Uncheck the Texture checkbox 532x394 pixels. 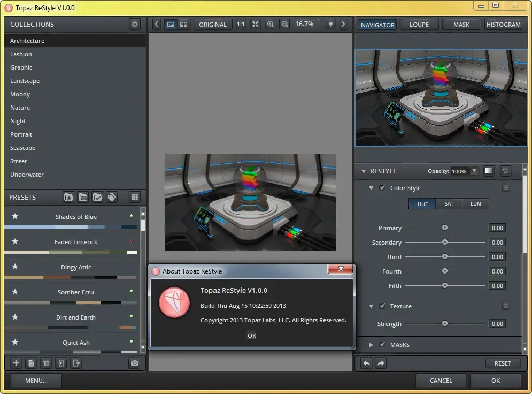pos(382,306)
